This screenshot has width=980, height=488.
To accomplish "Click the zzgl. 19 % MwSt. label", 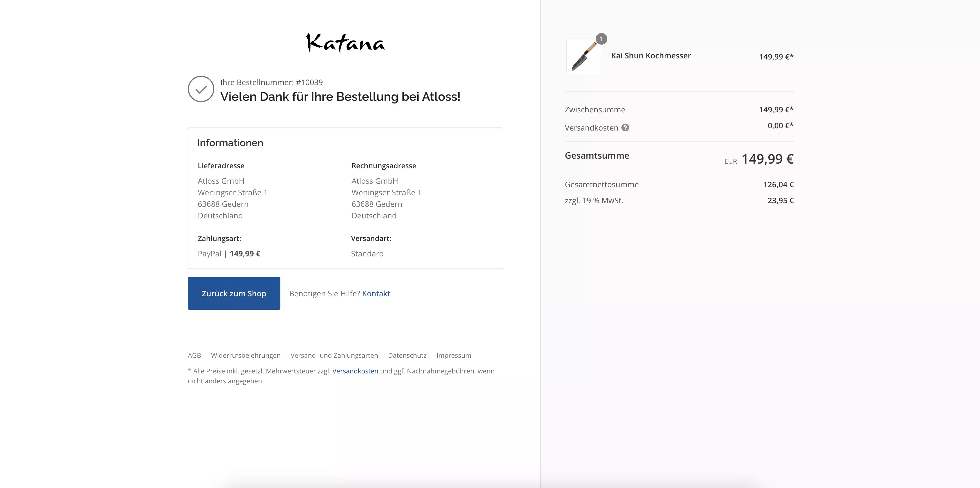I will click(x=594, y=200).
